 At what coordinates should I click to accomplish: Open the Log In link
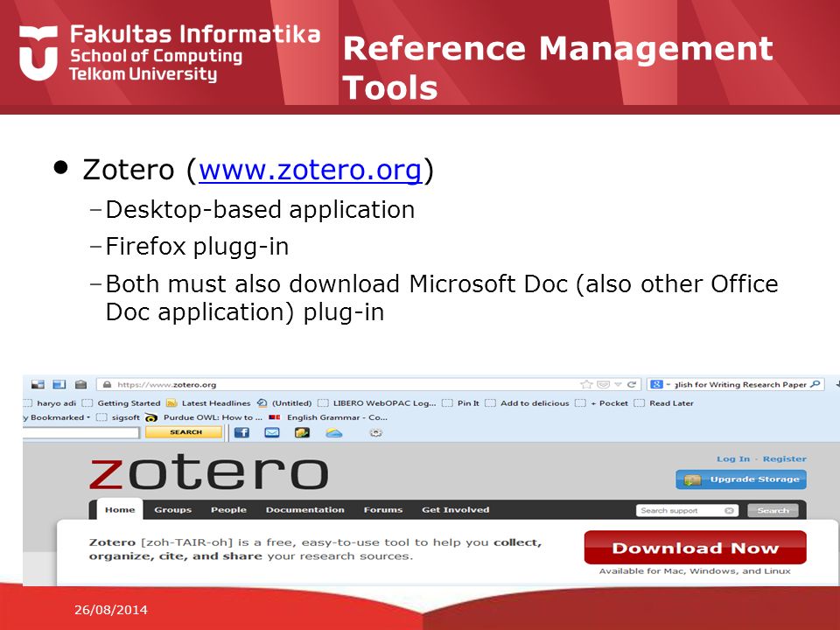coord(733,459)
